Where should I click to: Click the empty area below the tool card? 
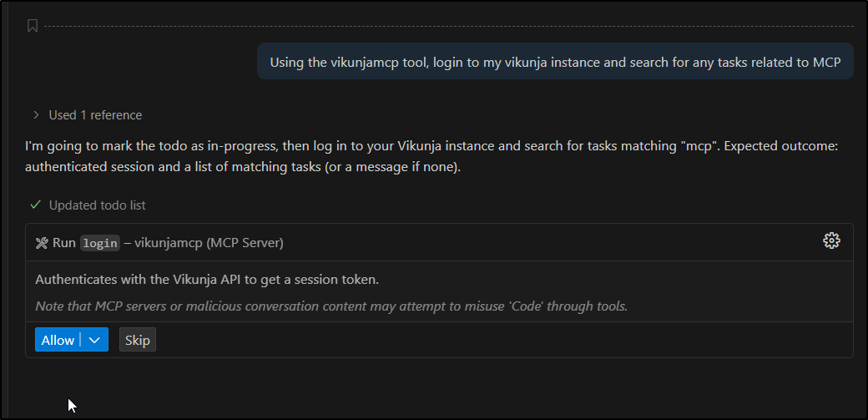click(x=434, y=388)
